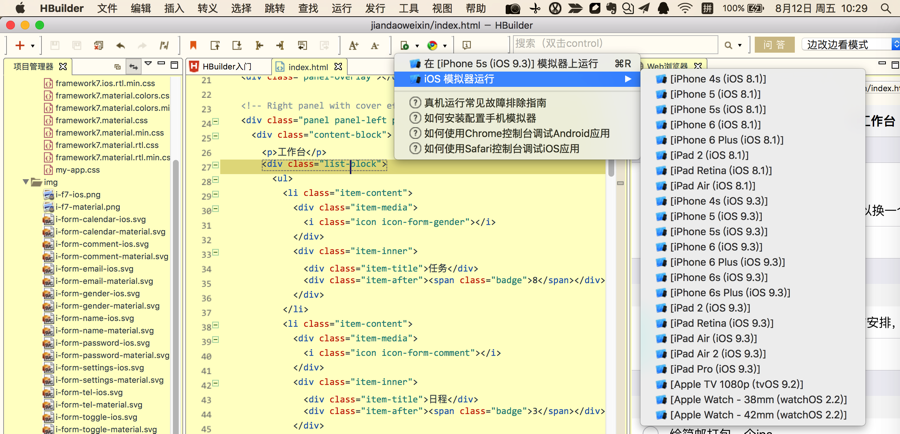Click the save disk icon in toolbar
900x434 pixels.
[55, 45]
